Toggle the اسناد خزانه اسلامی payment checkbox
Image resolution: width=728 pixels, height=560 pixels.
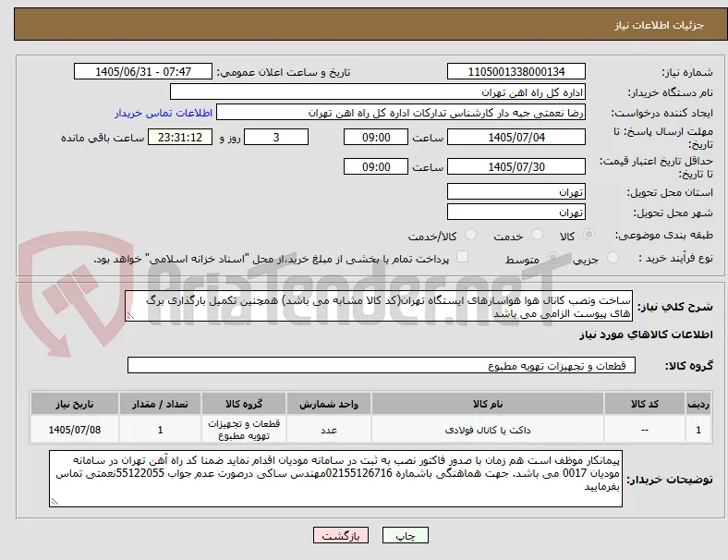coord(463,257)
